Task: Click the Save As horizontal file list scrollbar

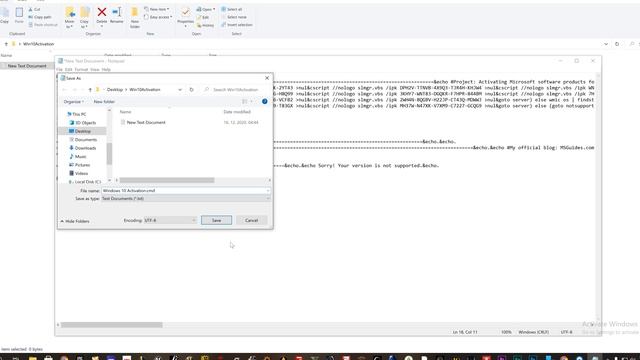Action: pyautogui.click(x=167, y=180)
